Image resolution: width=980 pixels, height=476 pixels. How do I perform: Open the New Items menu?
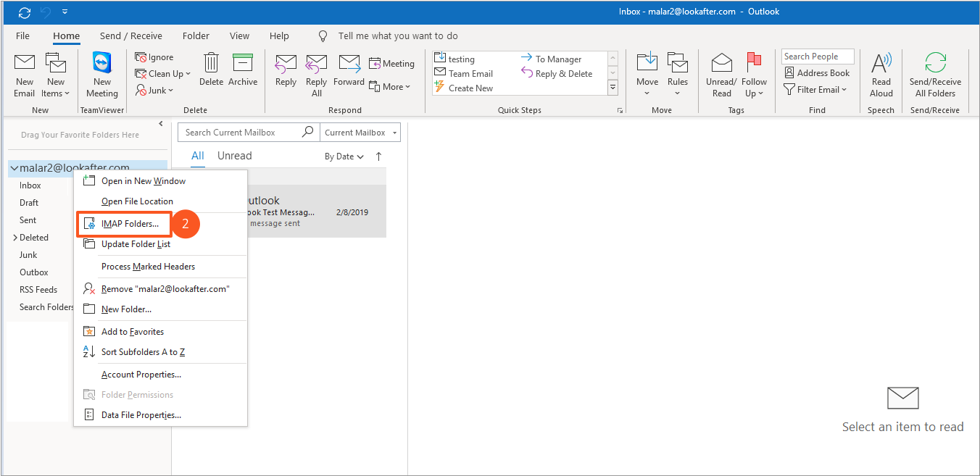point(55,75)
